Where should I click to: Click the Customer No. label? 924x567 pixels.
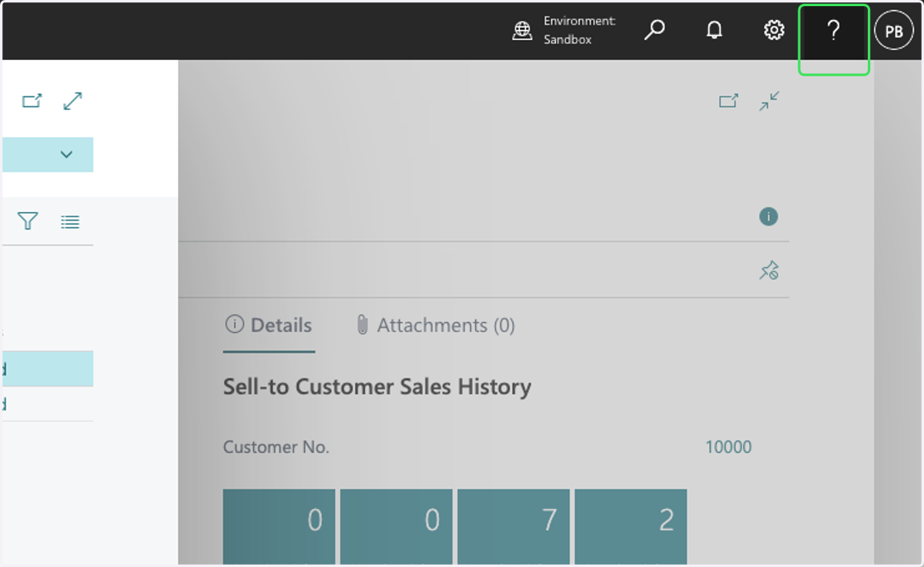point(276,448)
